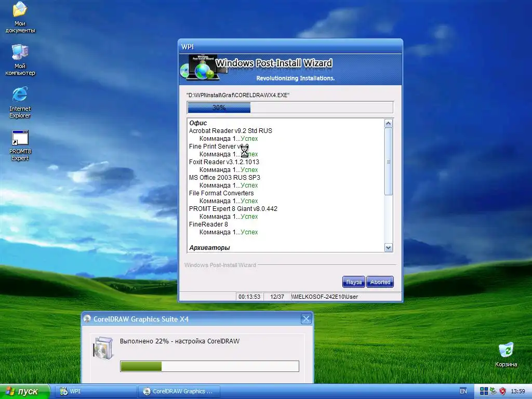Click the CorelDRAW installer box icon
This screenshot has height=399, width=532.
(x=103, y=348)
